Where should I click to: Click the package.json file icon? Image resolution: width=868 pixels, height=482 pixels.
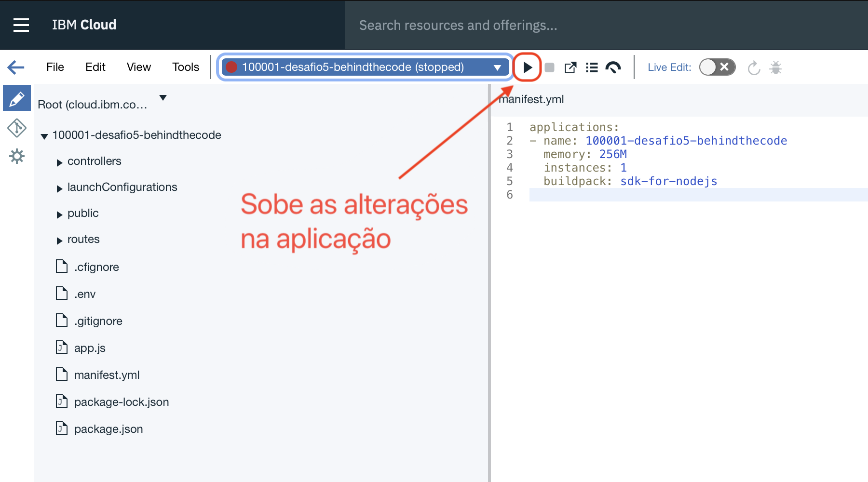(62, 428)
